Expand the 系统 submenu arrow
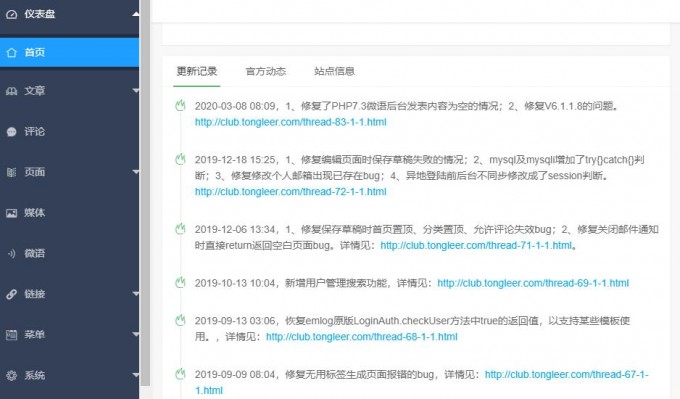 (136, 375)
